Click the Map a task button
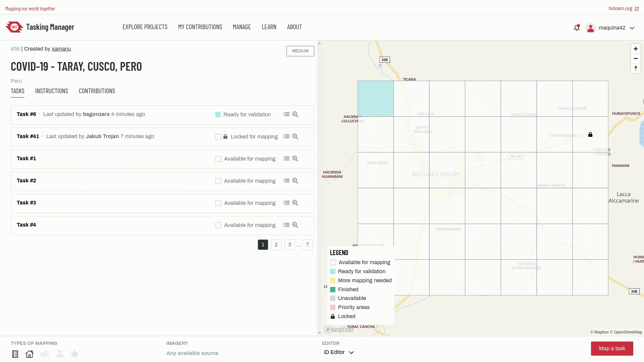The height and width of the screenshot is (362, 644). tap(612, 348)
